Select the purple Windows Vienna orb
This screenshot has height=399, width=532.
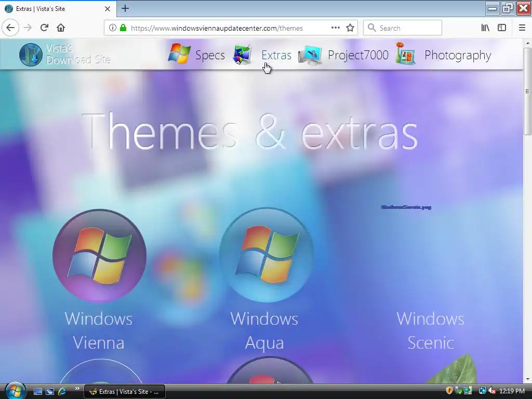(x=99, y=256)
